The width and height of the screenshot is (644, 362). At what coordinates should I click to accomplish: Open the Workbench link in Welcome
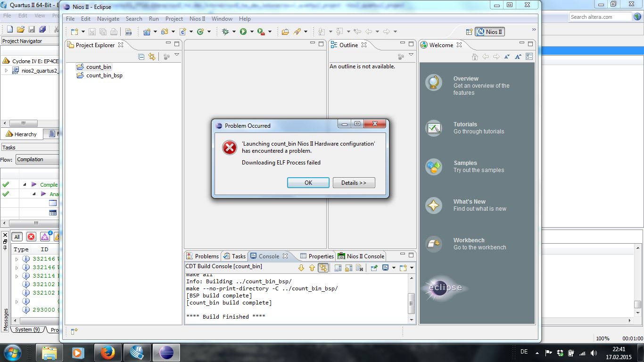(x=469, y=240)
